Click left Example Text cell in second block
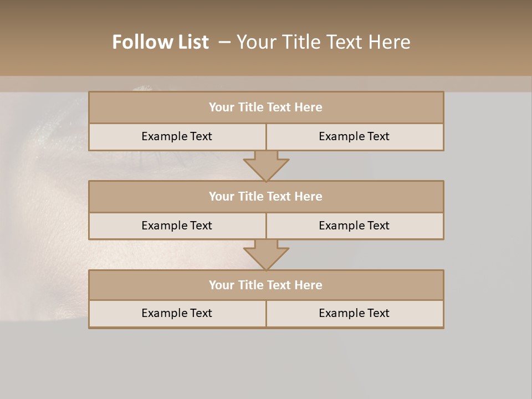 177,226
